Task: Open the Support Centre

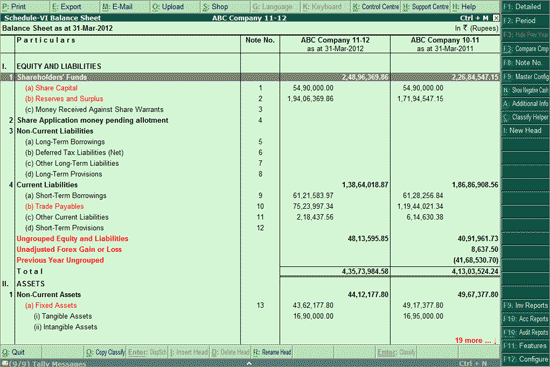Action: coord(425,7)
